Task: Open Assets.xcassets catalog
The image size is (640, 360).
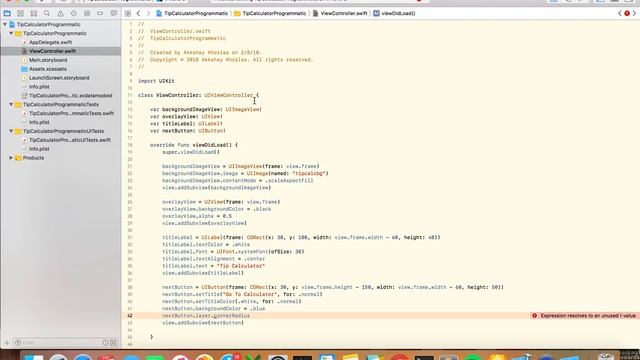Action: 48,69
